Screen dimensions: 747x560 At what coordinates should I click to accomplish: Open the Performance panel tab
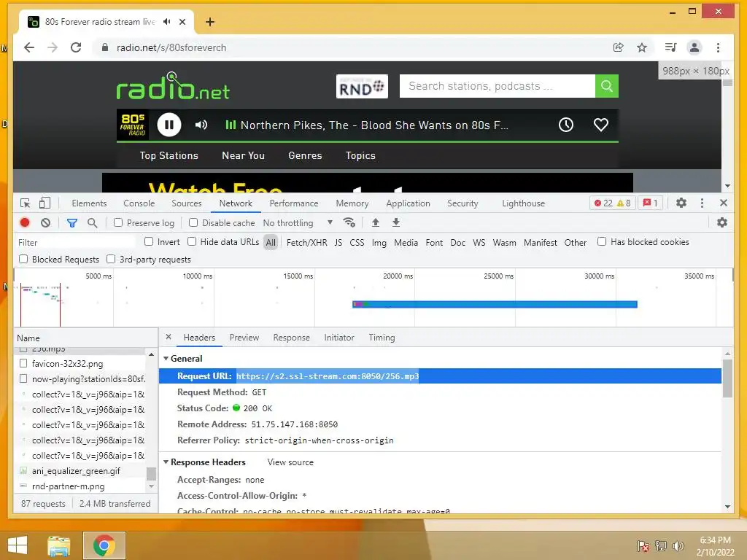[x=294, y=203]
